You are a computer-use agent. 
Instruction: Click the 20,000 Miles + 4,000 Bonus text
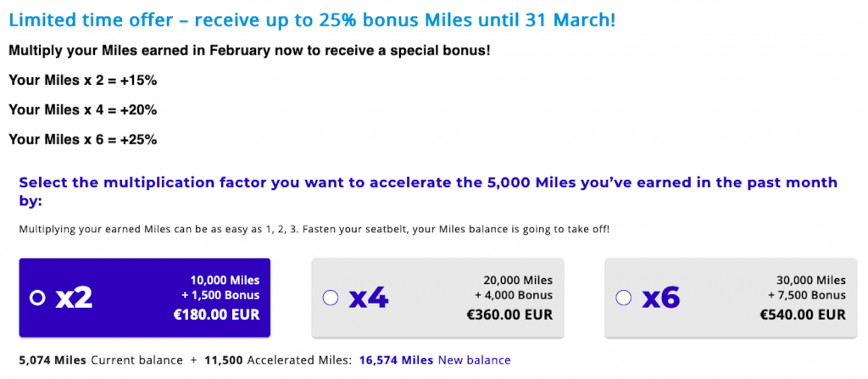pos(517,287)
